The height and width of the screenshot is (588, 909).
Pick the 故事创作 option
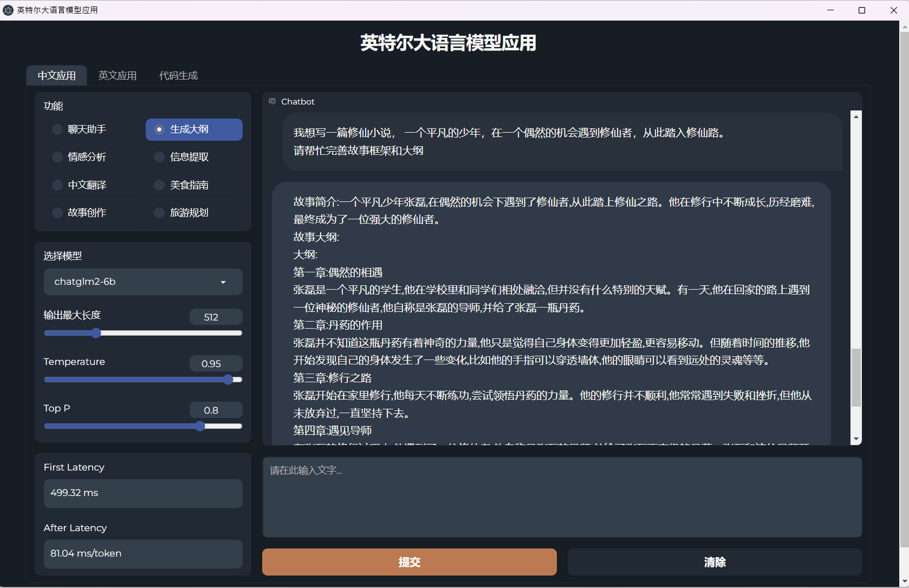(x=57, y=213)
